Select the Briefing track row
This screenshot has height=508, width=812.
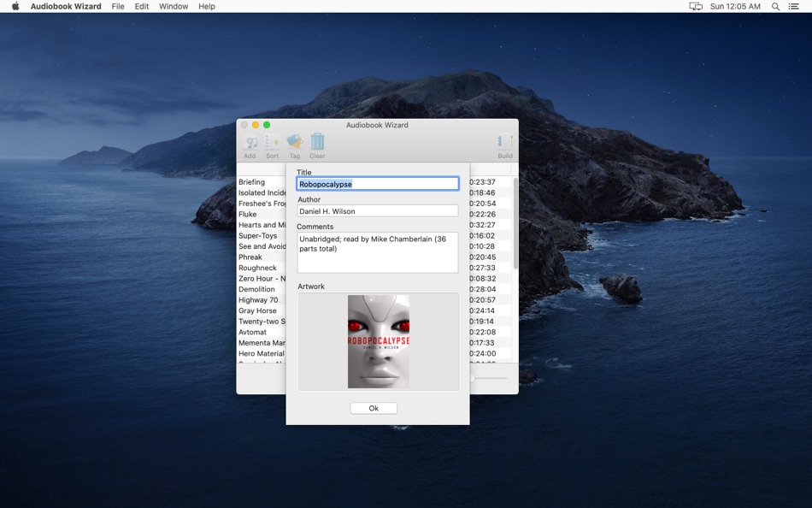pyautogui.click(x=262, y=182)
